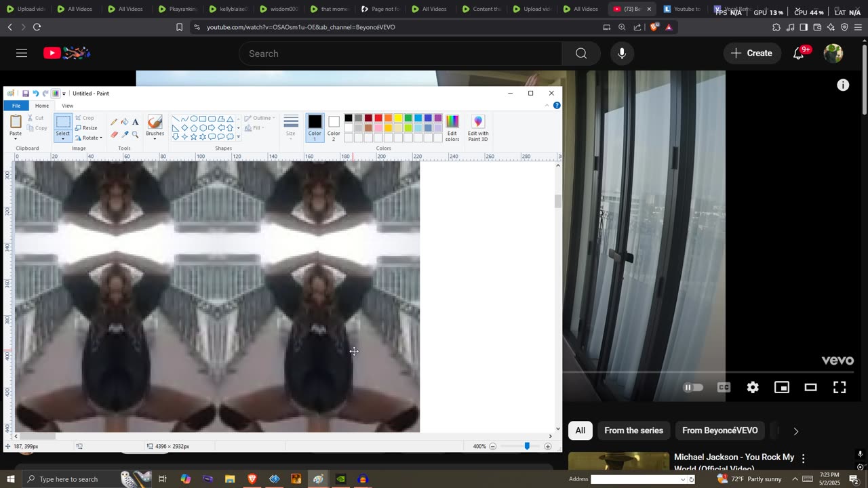Click the Paste clipboard icon
Image resolution: width=868 pixels, height=488 pixels.
(x=16, y=122)
